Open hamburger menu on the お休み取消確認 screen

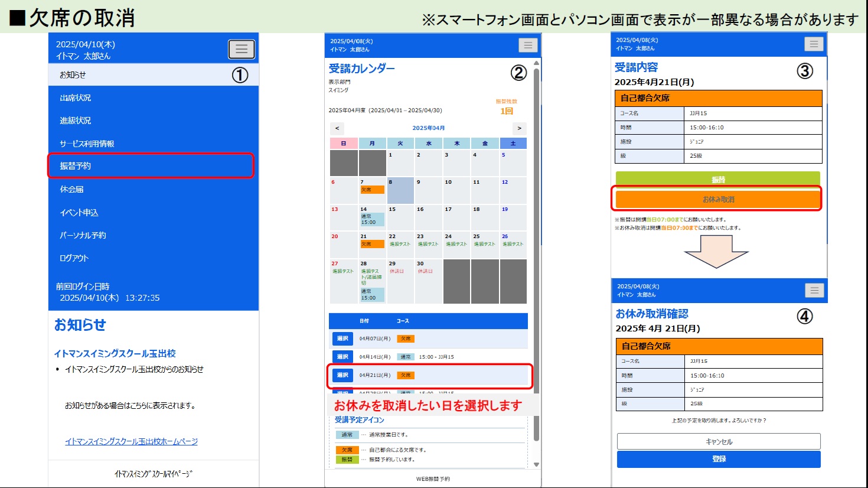pos(814,290)
